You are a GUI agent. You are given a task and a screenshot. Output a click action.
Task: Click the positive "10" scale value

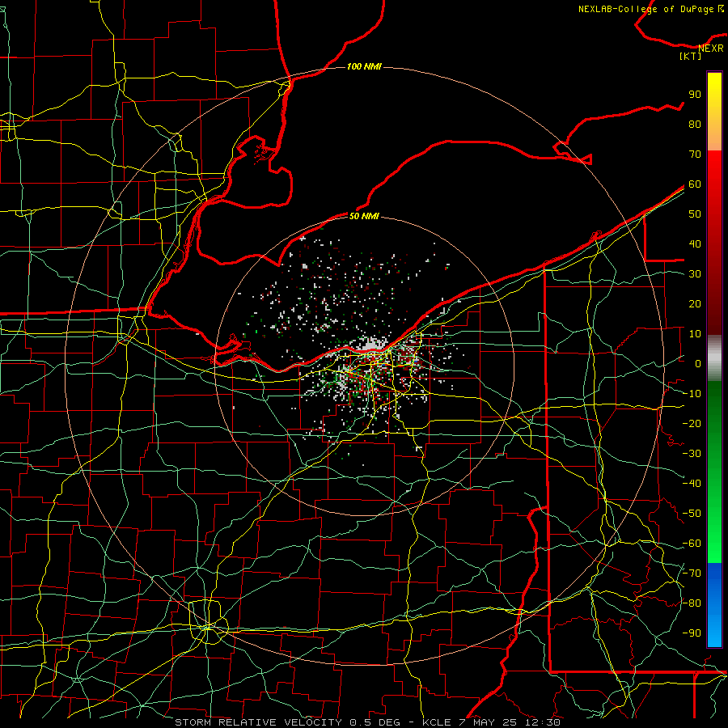tap(695, 334)
